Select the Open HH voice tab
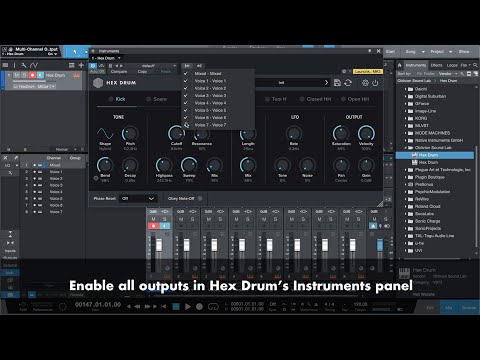The width and height of the screenshot is (480, 360). click(x=355, y=99)
